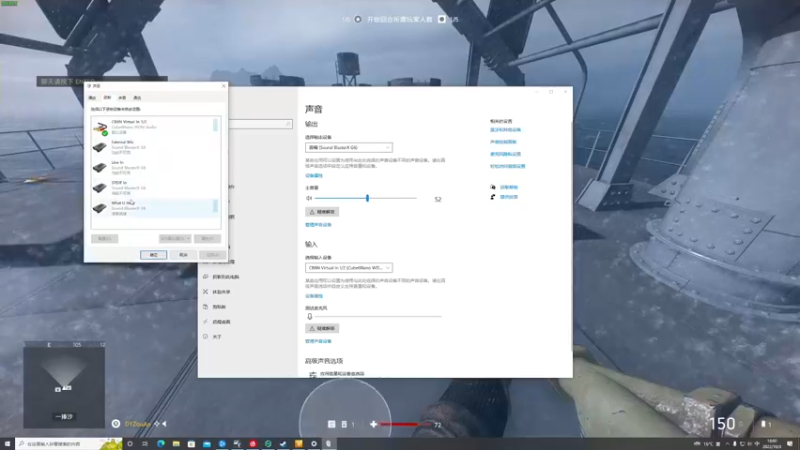Switch to the Playback tab in the Sound dialog
The image size is (800, 450).
(x=92, y=97)
